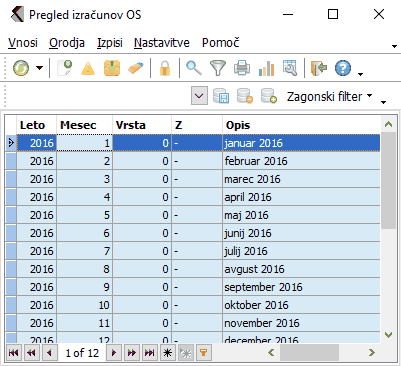Click the blue help question icon
The height and width of the screenshot is (366, 401).
(x=343, y=68)
